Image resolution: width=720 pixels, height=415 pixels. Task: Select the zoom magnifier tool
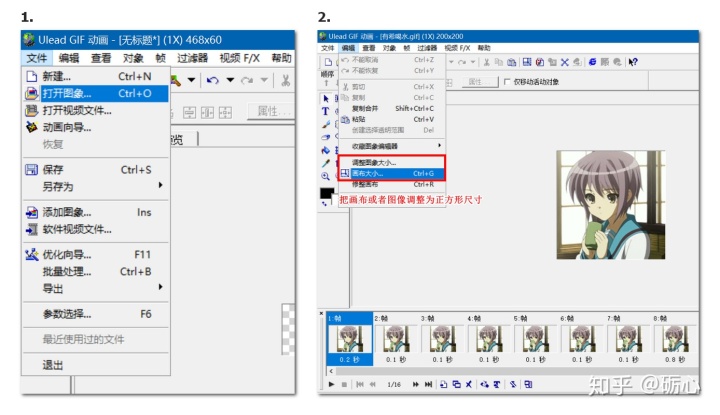[326, 176]
